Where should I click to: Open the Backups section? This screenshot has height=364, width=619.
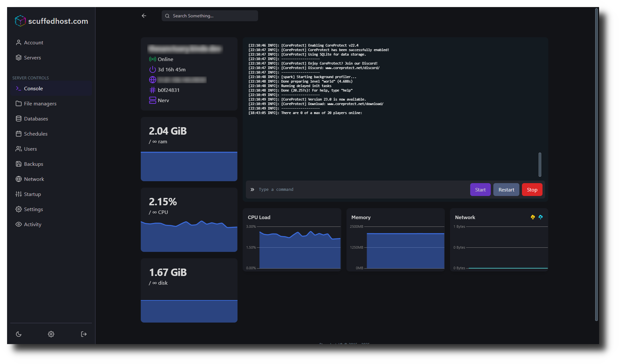[33, 164]
